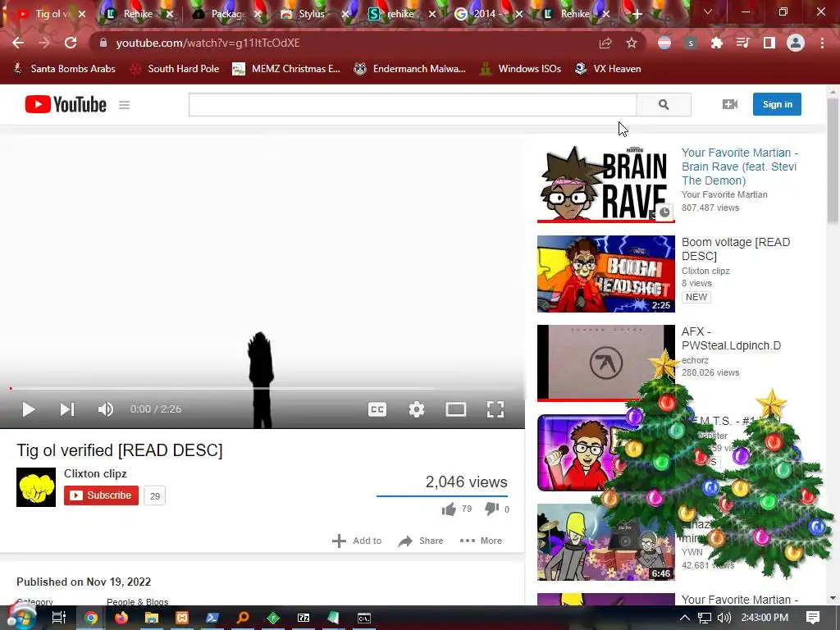The image size is (840, 630).
Task: Open Santa Bombs Arabs bookmark
Action: 64,69
